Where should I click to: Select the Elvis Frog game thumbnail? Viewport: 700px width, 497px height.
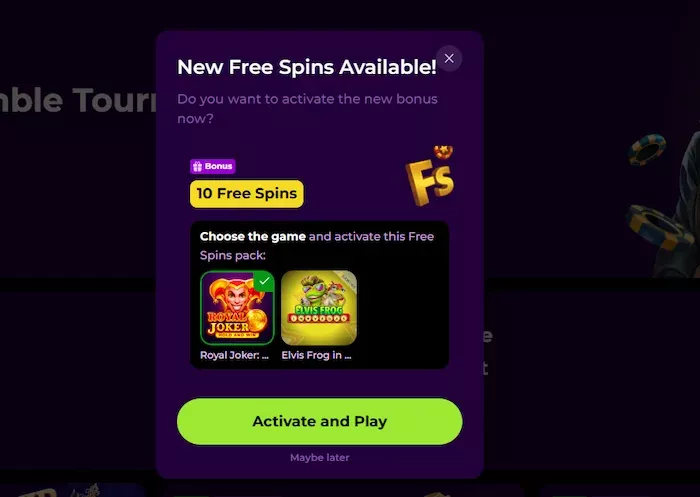pyautogui.click(x=319, y=308)
